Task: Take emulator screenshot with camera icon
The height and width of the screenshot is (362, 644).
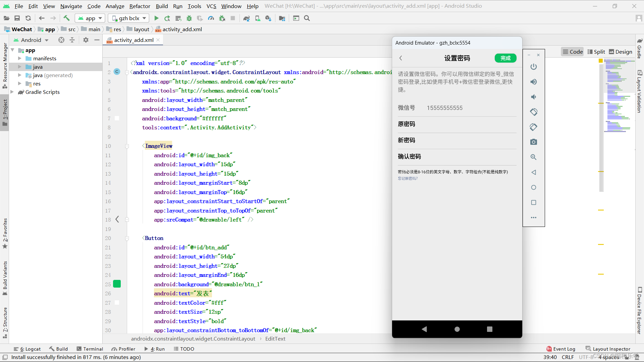Action: [533, 142]
